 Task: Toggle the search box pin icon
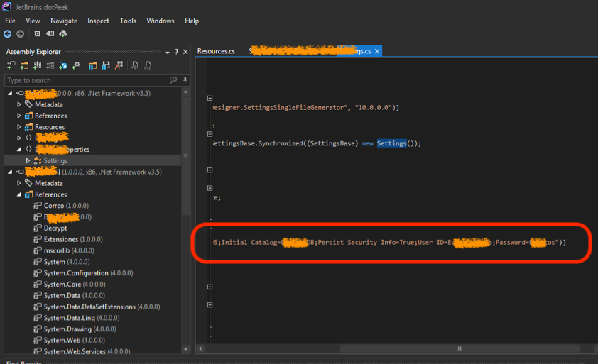[x=185, y=80]
